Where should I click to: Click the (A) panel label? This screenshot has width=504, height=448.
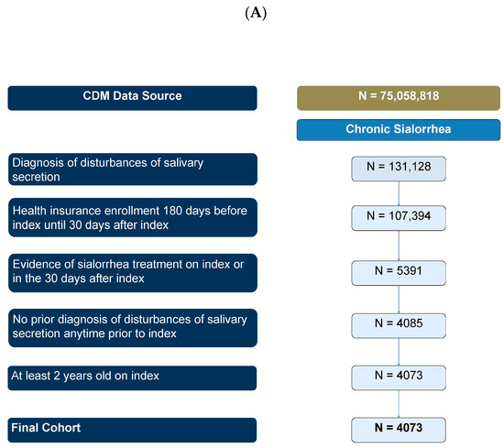click(x=256, y=13)
